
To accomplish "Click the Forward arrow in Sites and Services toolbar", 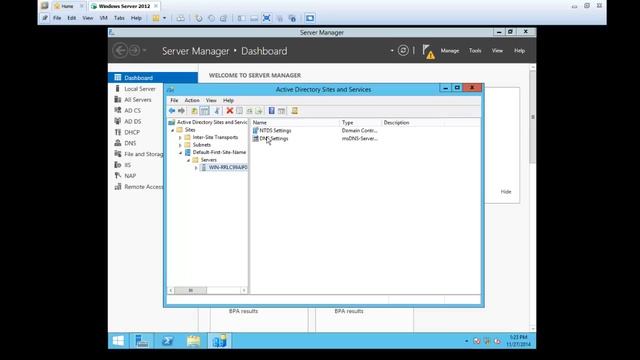I will (182, 111).
